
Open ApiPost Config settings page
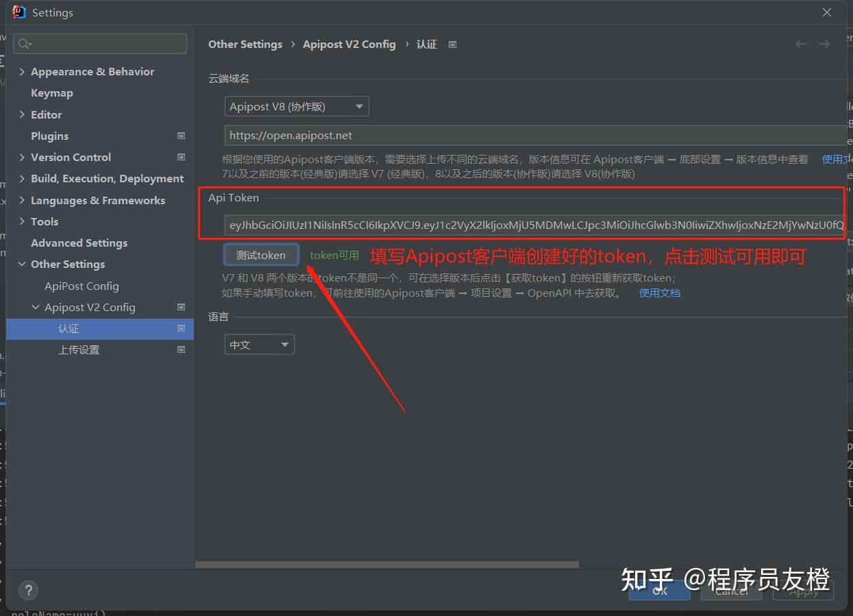pos(82,286)
